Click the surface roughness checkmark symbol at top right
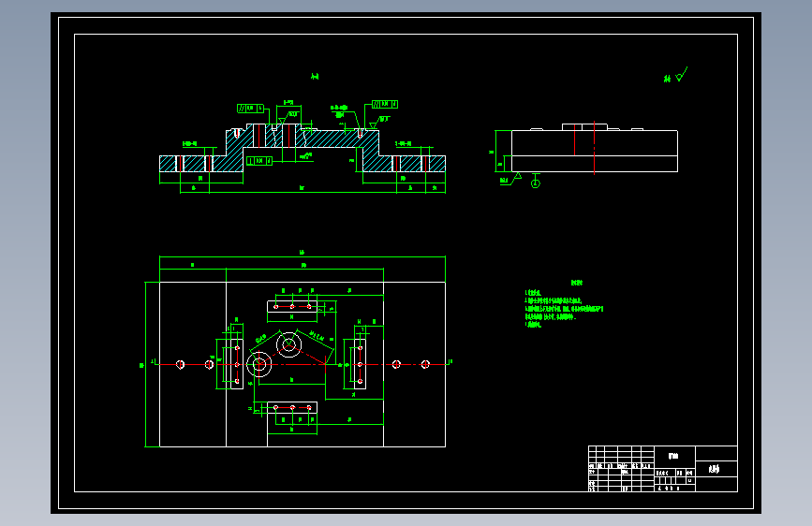Viewport: 812px width, 526px height. 682,75
